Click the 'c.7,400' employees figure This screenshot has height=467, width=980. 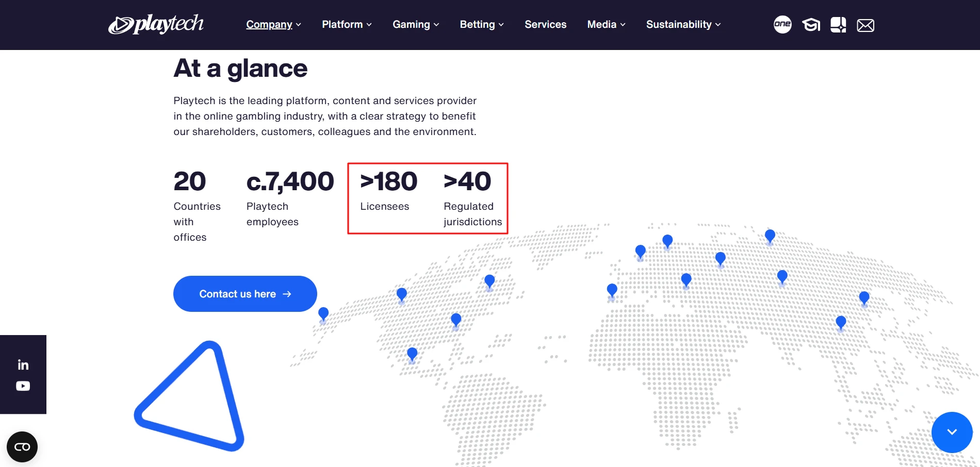pos(290,182)
